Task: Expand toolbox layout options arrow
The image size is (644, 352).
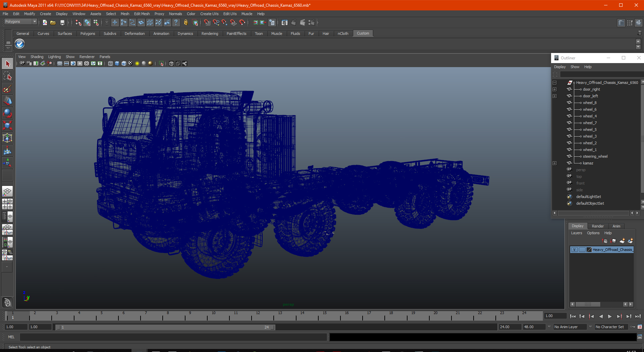Action: 7,267
